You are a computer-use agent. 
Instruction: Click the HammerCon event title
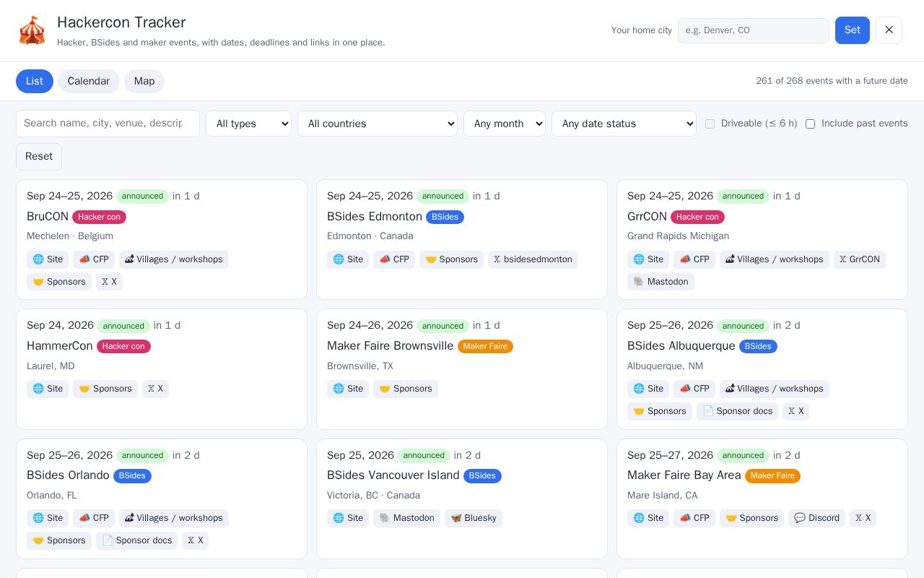tap(60, 346)
